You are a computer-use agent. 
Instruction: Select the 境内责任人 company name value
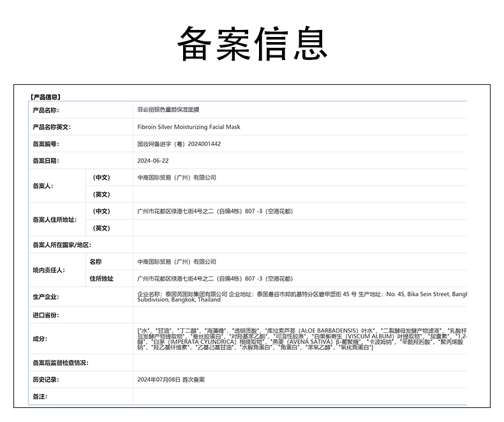point(177,262)
